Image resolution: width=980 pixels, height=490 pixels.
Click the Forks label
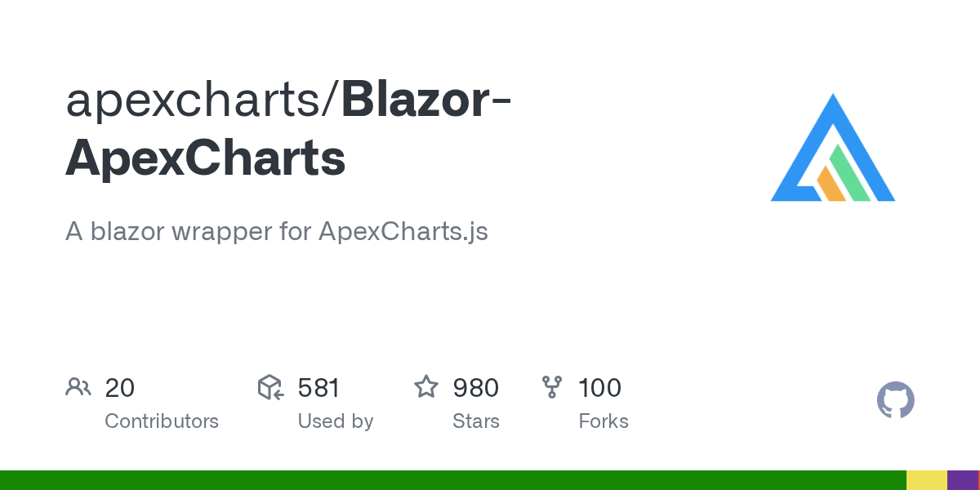click(x=603, y=421)
